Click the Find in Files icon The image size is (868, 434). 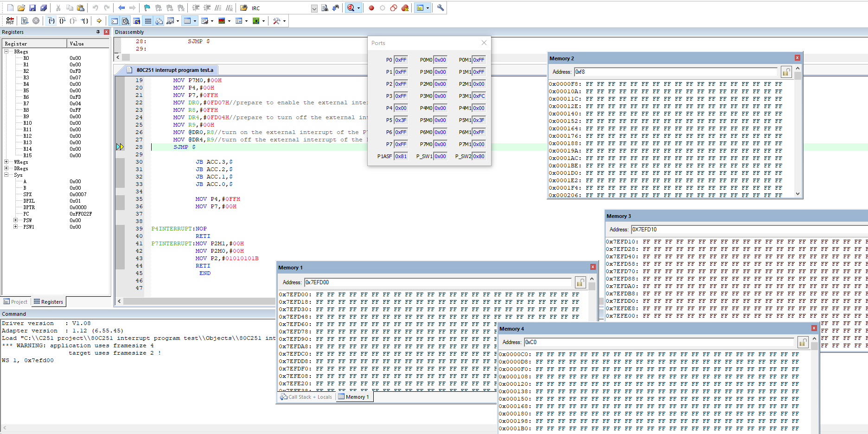(x=244, y=8)
